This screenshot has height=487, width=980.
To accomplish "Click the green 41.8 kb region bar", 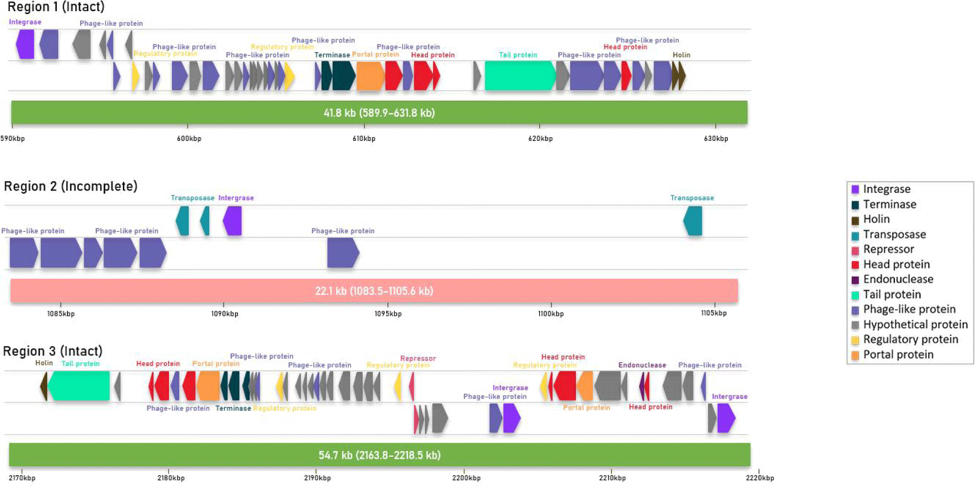I will (x=379, y=113).
